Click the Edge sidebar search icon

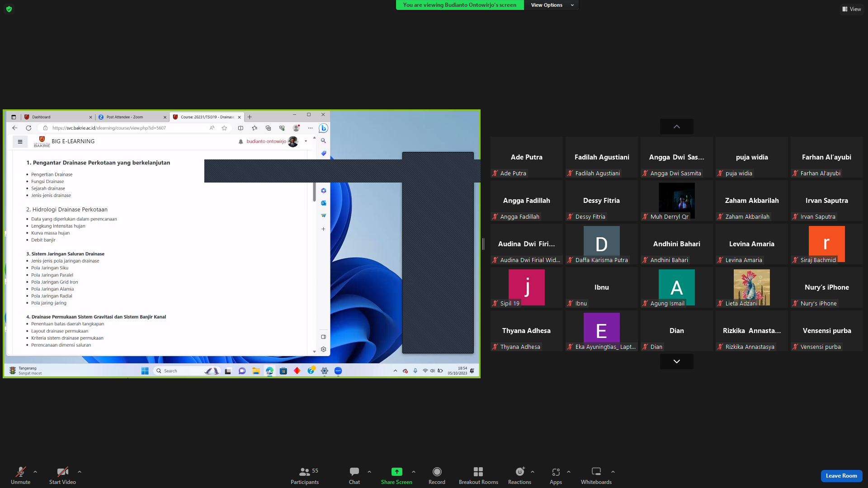[x=323, y=141]
